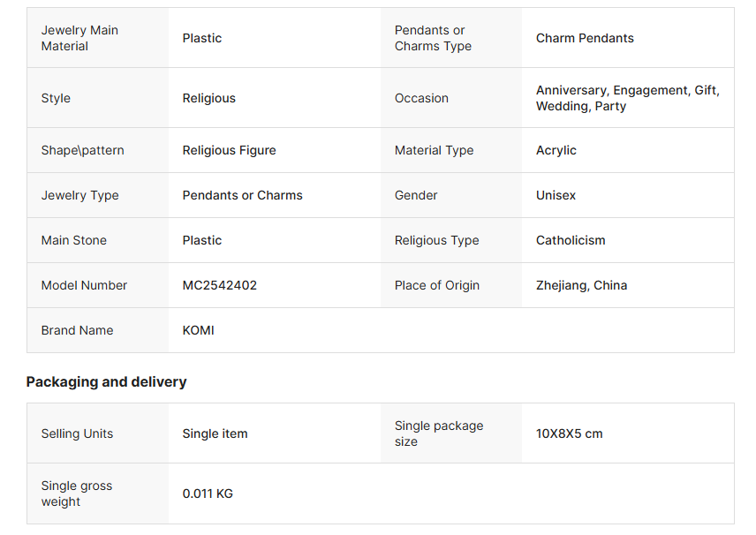This screenshot has height=535, width=756.
Task: Click the 0.011 KG gross weight value
Action: coord(208,494)
